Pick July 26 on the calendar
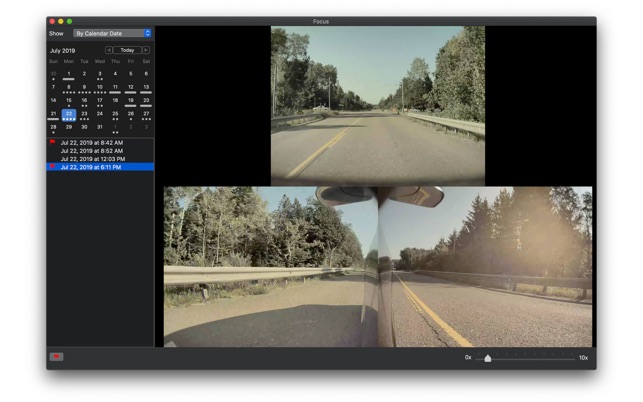Screen dimensions: 643x402 click(x=130, y=114)
